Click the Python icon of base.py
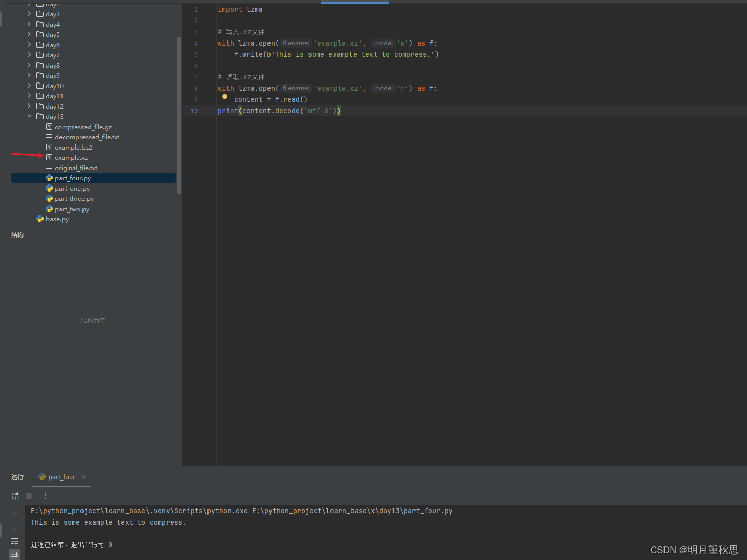 coord(40,219)
